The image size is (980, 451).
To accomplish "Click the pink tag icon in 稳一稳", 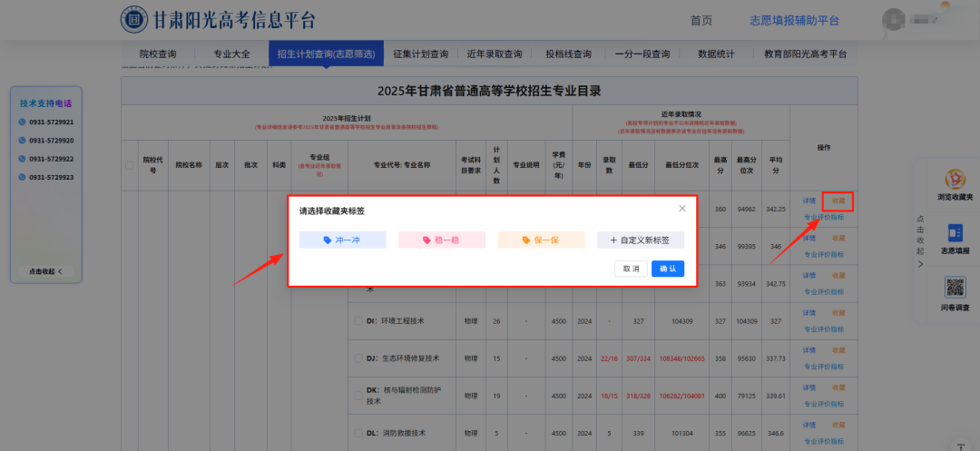I will [426, 240].
